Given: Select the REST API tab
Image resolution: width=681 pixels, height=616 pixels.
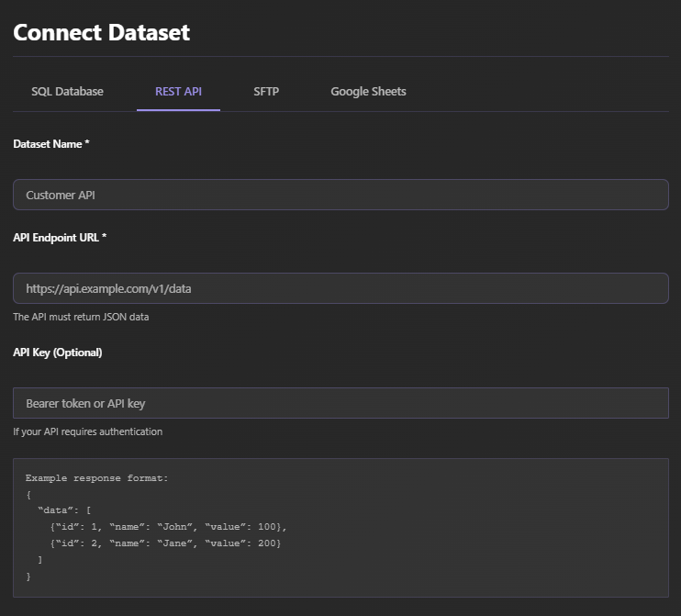Looking at the screenshot, I should [178, 92].
